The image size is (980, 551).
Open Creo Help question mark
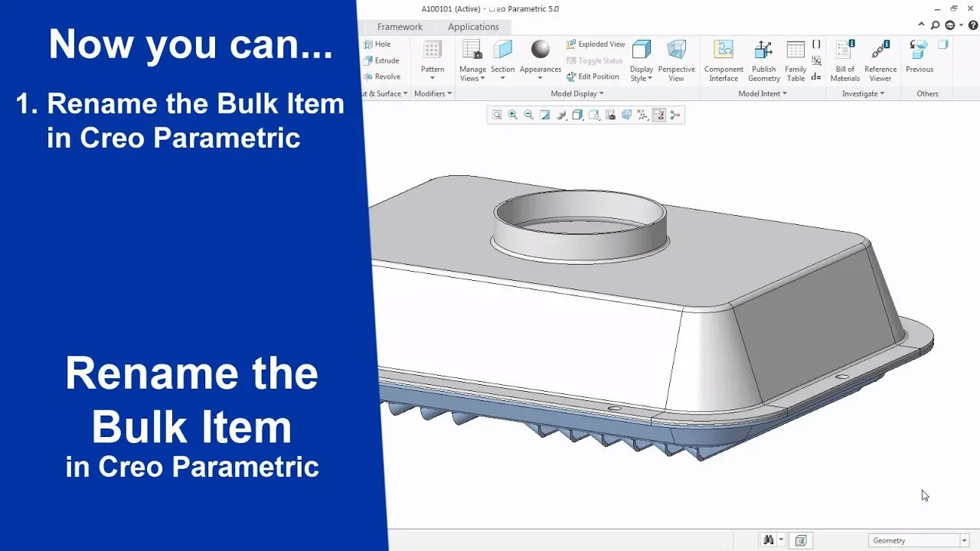973,25
